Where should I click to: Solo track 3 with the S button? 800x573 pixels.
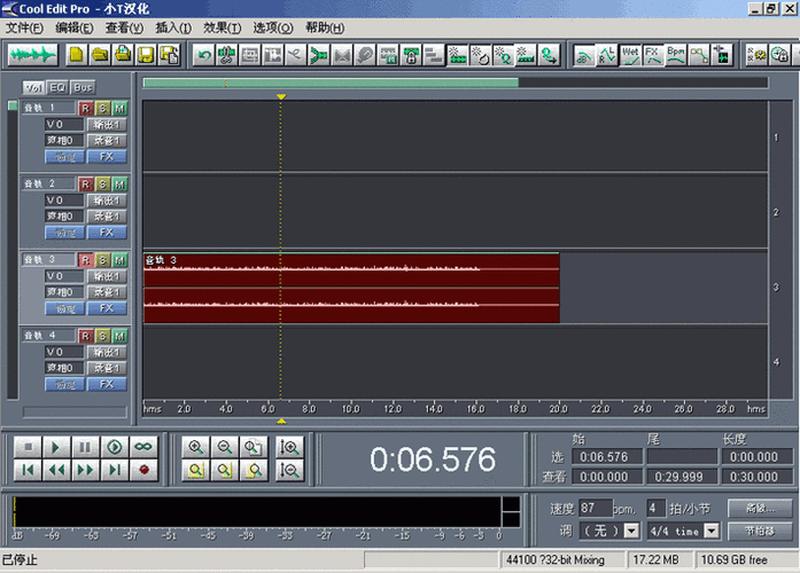(103, 260)
